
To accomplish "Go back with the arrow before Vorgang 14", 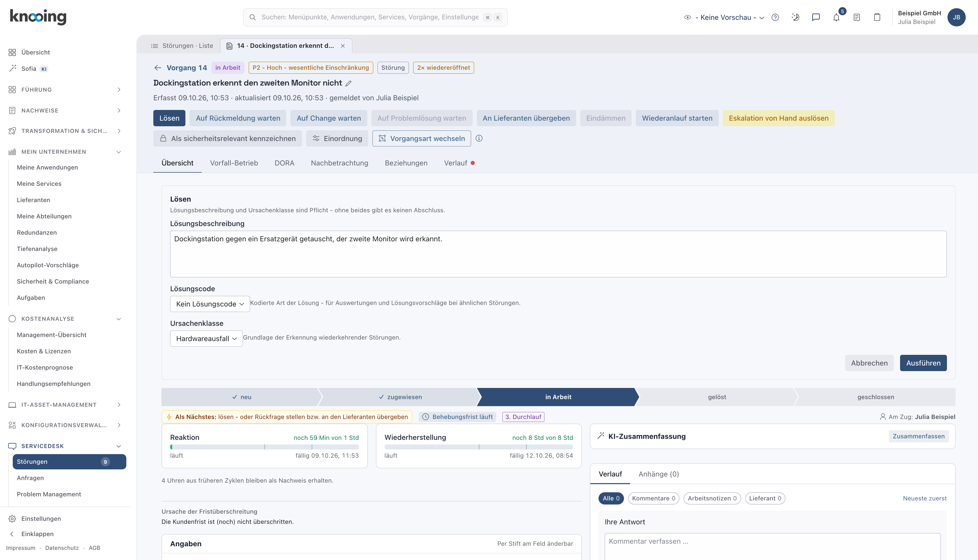I will [158, 68].
